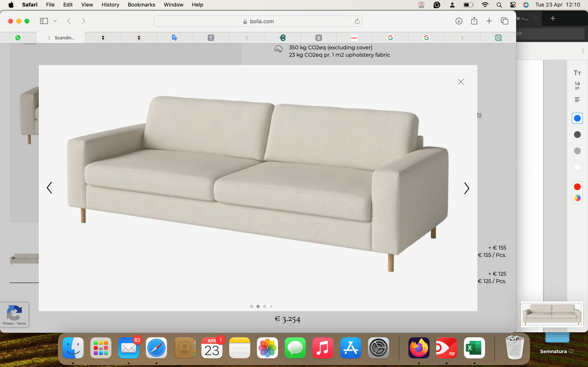Toggle the Safari sidebar

click(44, 21)
